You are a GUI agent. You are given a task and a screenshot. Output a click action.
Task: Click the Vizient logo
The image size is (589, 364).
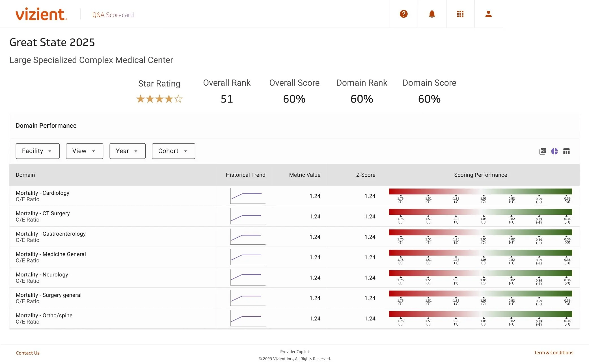(x=41, y=14)
